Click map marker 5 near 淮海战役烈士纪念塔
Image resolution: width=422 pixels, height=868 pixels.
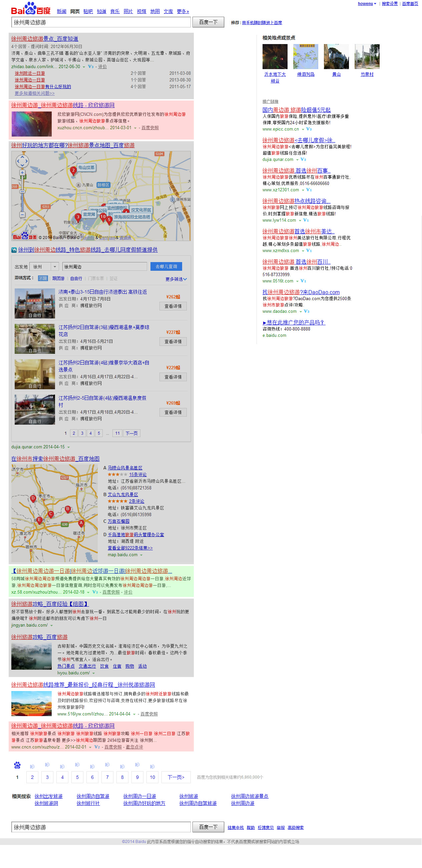tap(109, 220)
